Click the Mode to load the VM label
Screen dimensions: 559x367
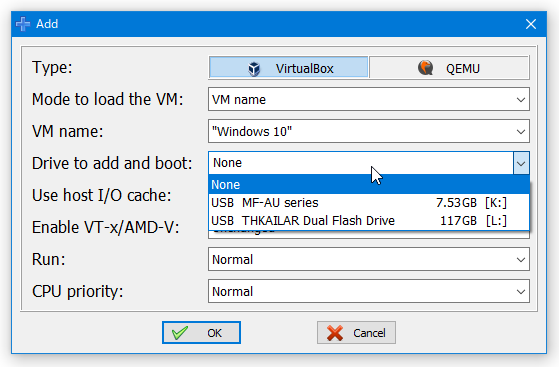pos(107,99)
